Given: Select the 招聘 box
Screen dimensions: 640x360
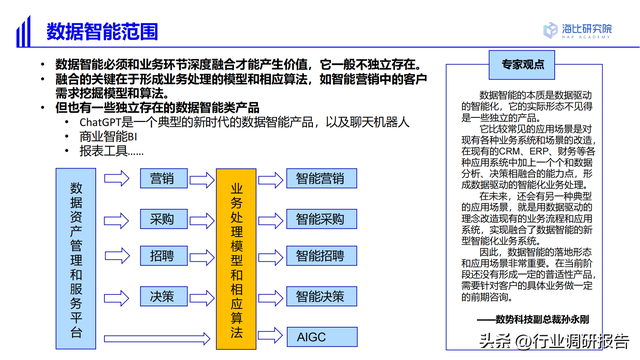Looking at the screenshot, I should [x=164, y=256].
